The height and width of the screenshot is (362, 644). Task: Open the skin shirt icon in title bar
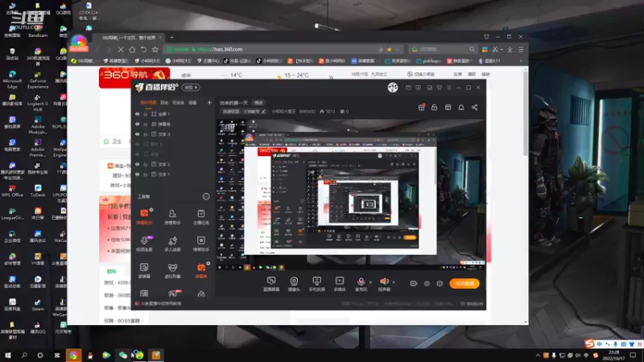(x=440, y=88)
